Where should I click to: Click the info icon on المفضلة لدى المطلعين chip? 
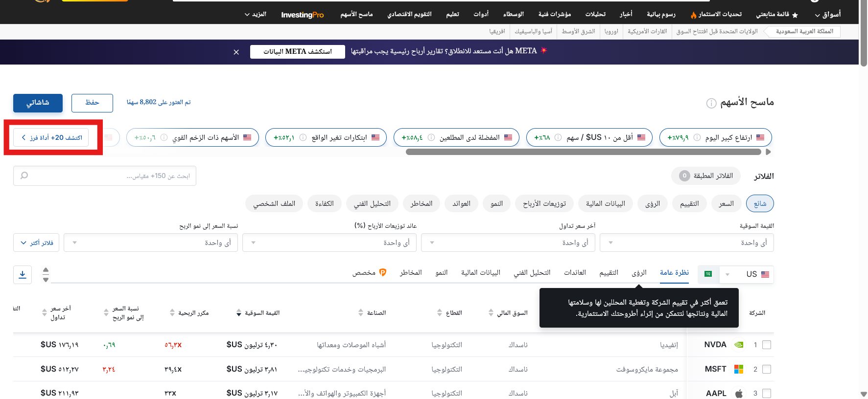point(431,137)
